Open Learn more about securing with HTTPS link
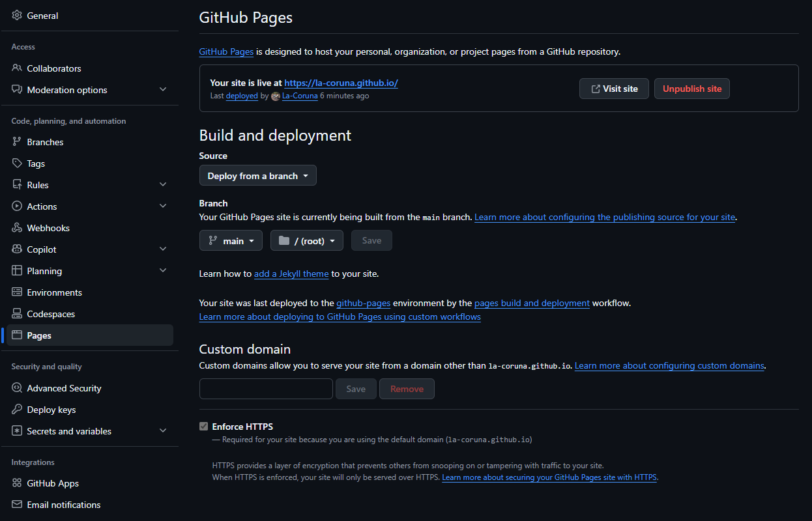The height and width of the screenshot is (521, 812). (549, 477)
